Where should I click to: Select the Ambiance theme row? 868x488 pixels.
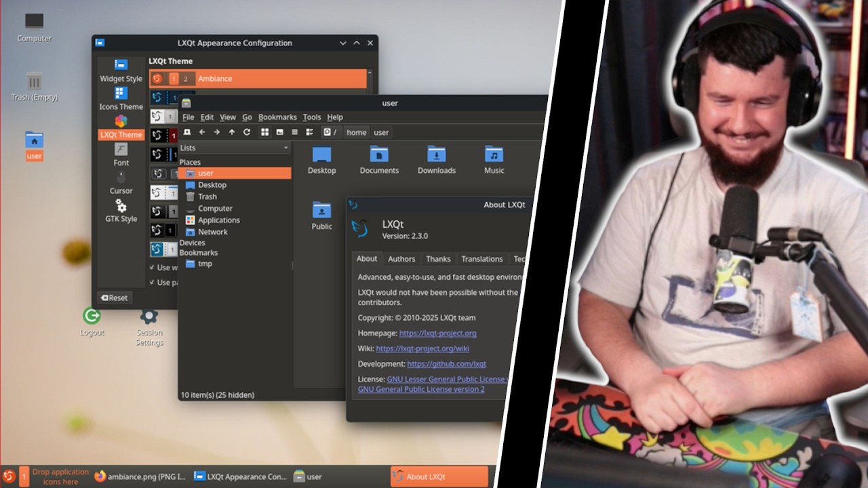[x=258, y=79]
